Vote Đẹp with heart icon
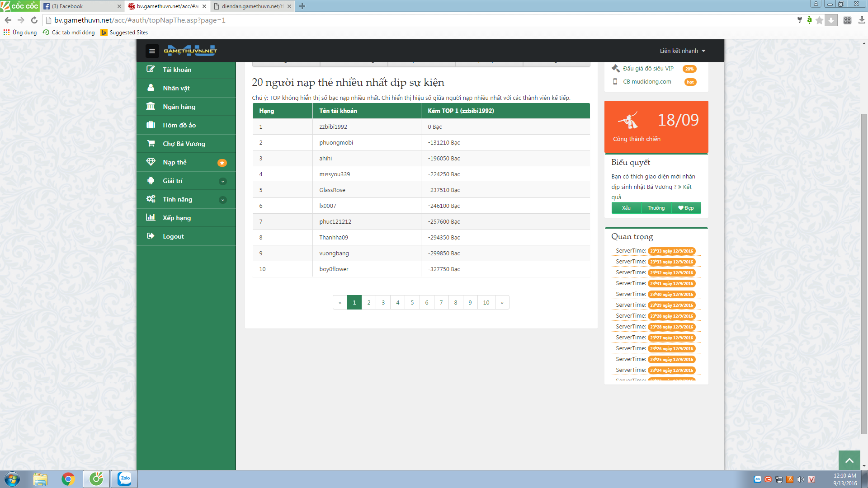Viewport: 868px width, 488px height. (686, 208)
